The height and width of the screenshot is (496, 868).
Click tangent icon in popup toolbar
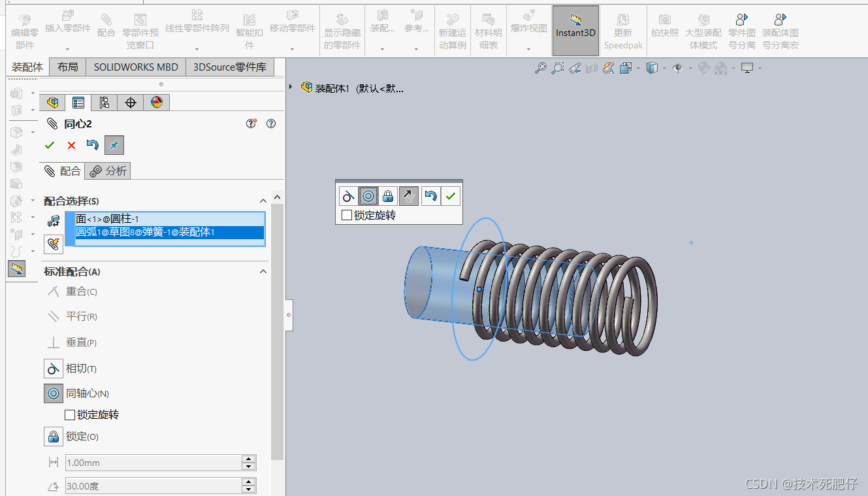point(349,195)
